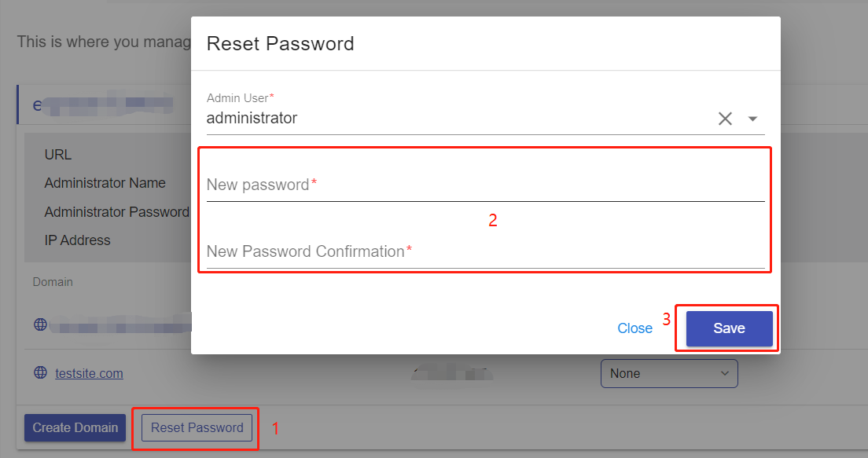The image size is (868, 458).
Task: Click the Create Domain button
Action: (75, 427)
